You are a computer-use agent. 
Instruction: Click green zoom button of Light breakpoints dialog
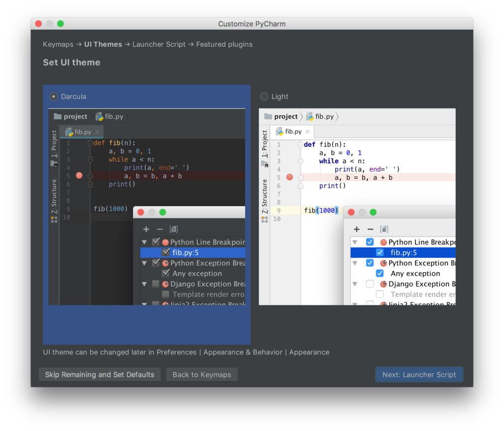point(373,212)
